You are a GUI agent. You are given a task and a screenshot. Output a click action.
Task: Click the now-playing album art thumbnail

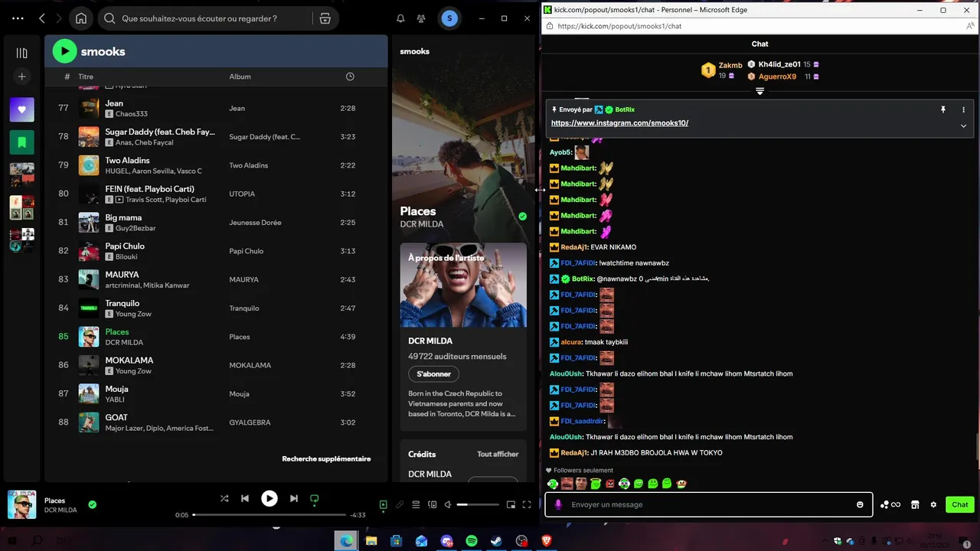pos(22,504)
